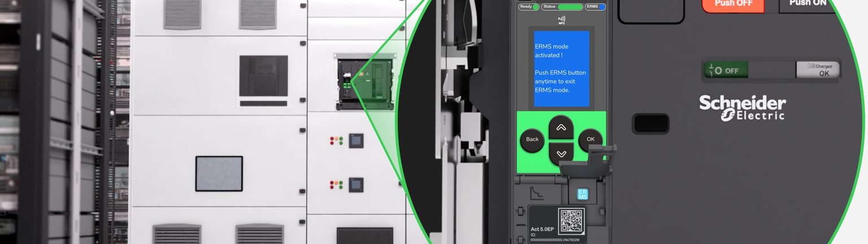Image resolution: width=868 pixels, height=244 pixels.
Task: Click the green O OFF position indicator
Action: coord(726,71)
